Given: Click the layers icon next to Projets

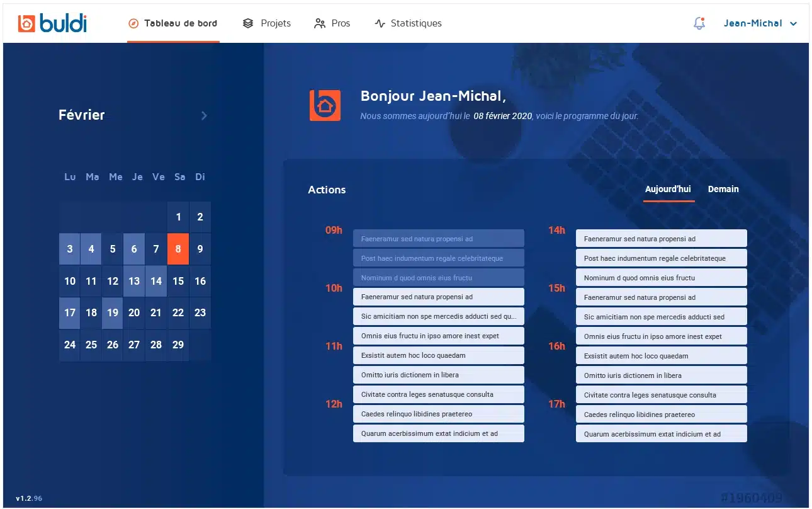Looking at the screenshot, I should [248, 23].
